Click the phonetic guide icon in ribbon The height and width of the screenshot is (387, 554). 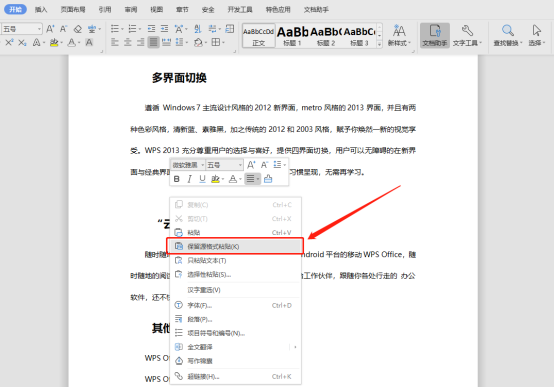(92, 29)
